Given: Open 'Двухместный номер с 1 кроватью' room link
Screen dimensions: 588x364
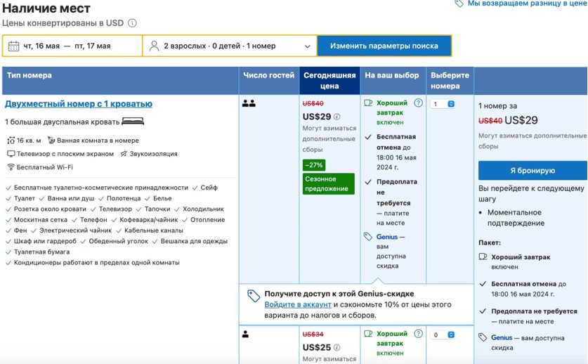Looking at the screenshot, I should tap(78, 104).
